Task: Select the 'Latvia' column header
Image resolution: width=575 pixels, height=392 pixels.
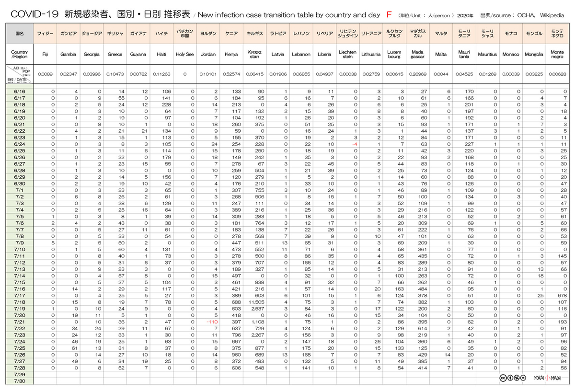Action: [278, 54]
